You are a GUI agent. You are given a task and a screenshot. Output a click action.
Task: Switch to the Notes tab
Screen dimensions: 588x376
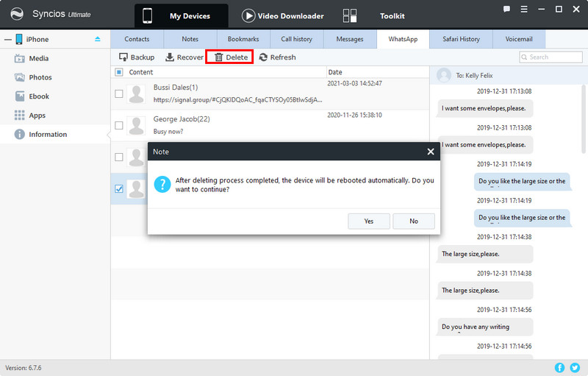coord(190,39)
